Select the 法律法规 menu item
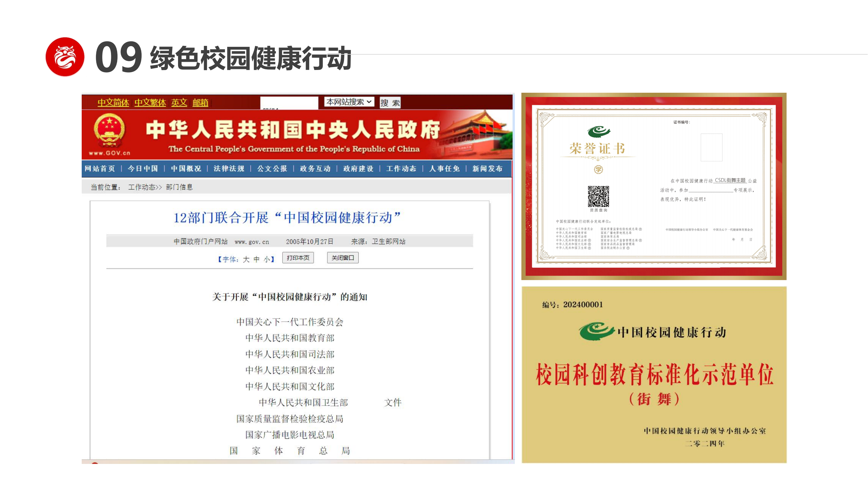 tap(229, 169)
